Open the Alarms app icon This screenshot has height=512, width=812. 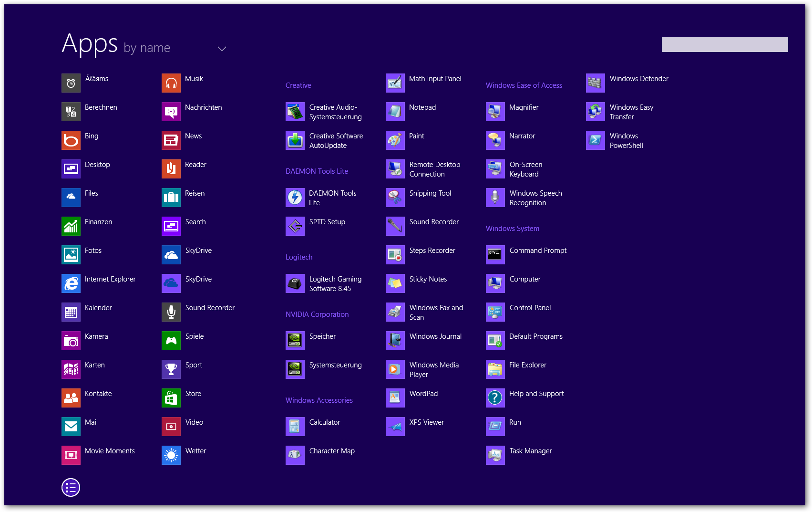(x=71, y=83)
